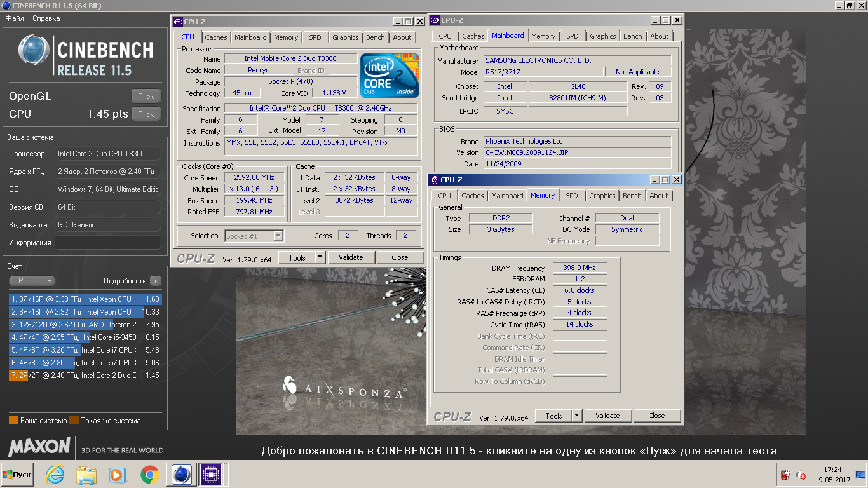
Task: Open Tools dropdown arrow in Memory window
Action: click(x=576, y=416)
